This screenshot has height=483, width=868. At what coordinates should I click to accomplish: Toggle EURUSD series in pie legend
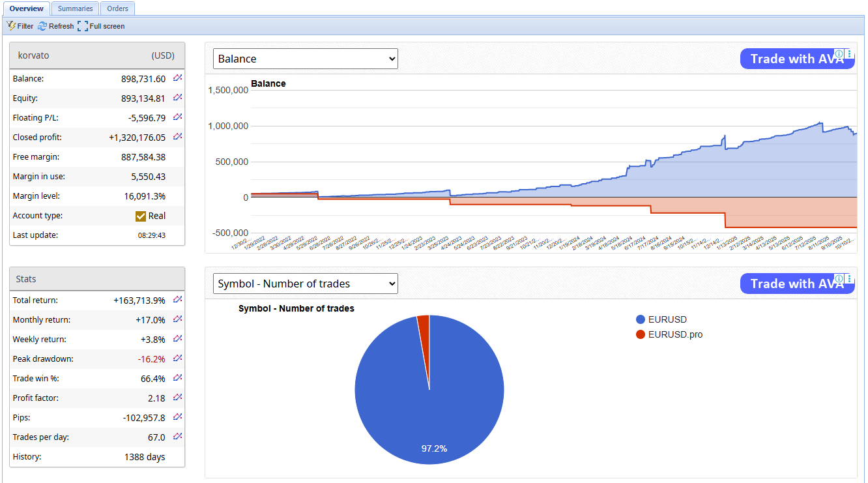[661, 319]
